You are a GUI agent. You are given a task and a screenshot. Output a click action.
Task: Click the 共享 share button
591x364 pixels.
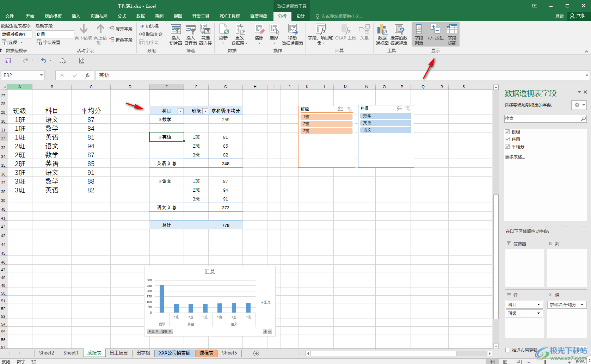[x=578, y=16]
